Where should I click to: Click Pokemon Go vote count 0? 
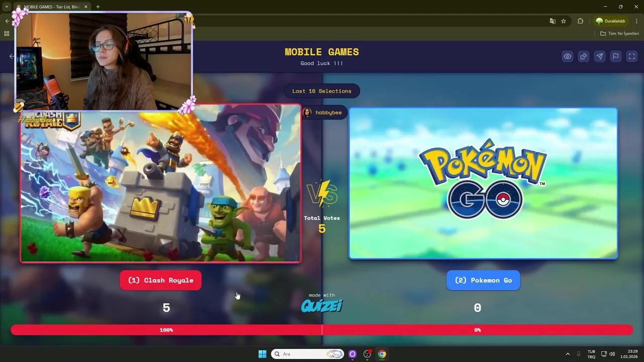tap(477, 308)
